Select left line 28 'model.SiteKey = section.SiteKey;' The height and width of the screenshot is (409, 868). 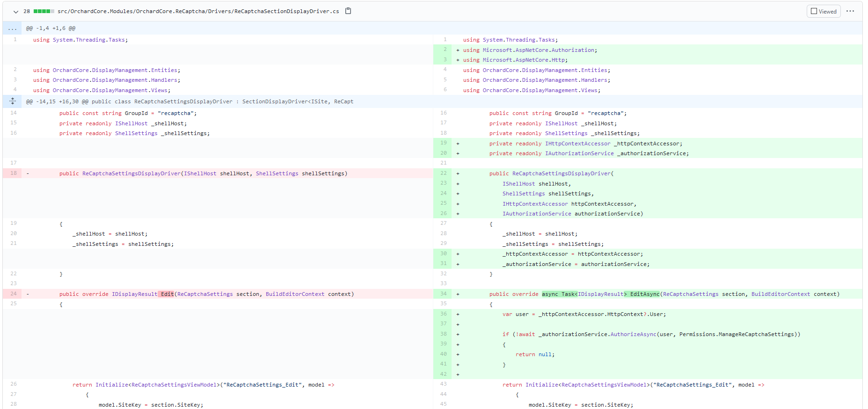151,405
